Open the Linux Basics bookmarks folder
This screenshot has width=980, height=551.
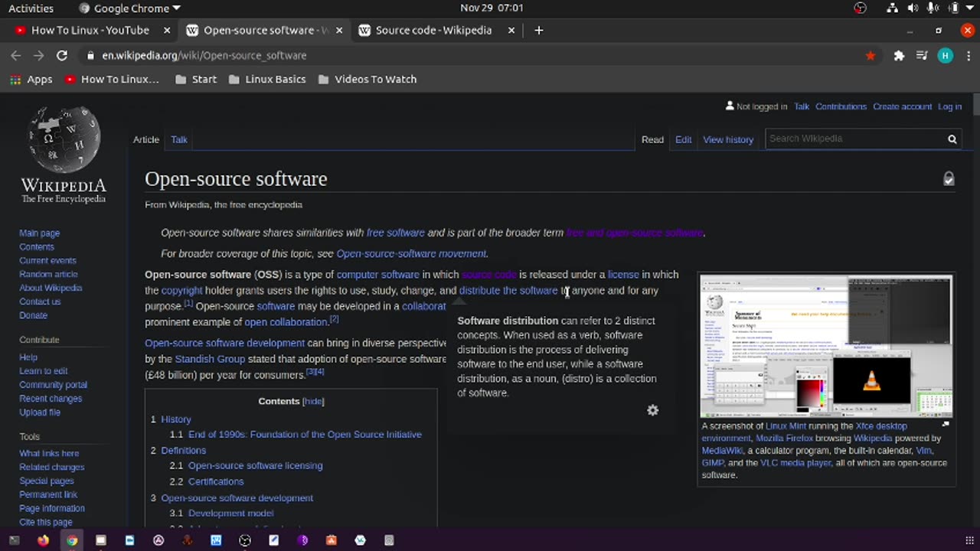[267, 79]
